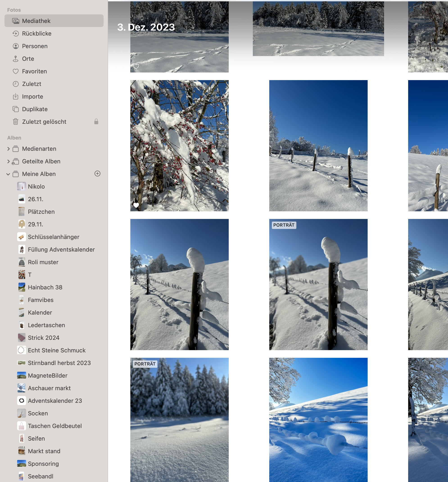Expand the Medienarten folder
Screen dimensions: 448x482
click(x=9, y=149)
